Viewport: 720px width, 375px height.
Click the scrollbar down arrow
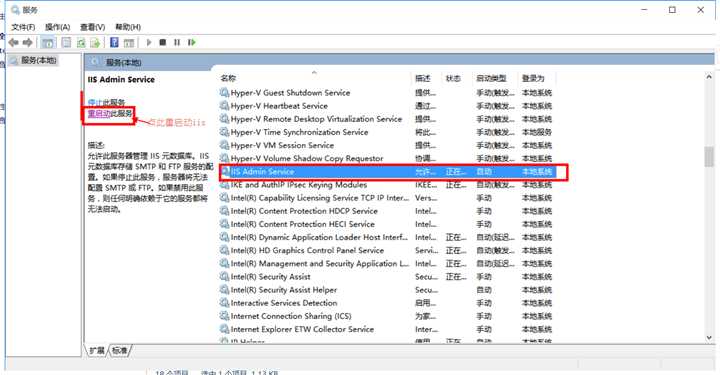pyautogui.click(x=709, y=338)
